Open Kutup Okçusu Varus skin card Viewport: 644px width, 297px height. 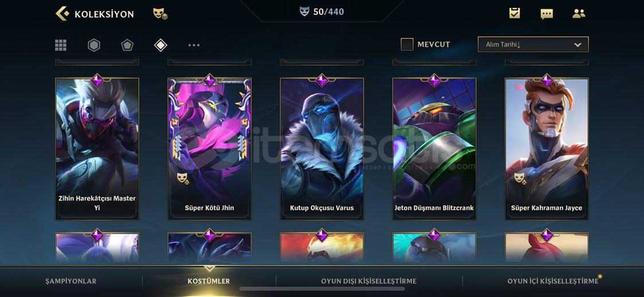coord(322,149)
